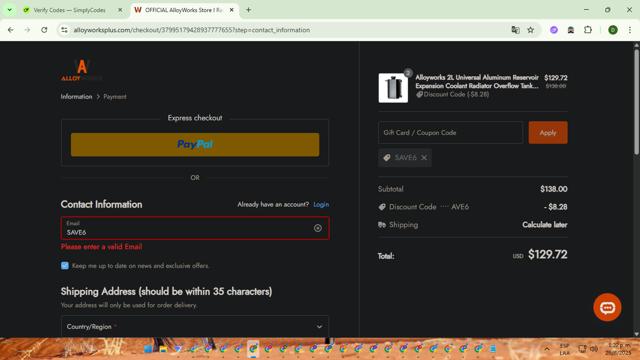This screenshot has height=360, width=640.
Task: Open the Chrome three-dot menu
Action: 630,30
